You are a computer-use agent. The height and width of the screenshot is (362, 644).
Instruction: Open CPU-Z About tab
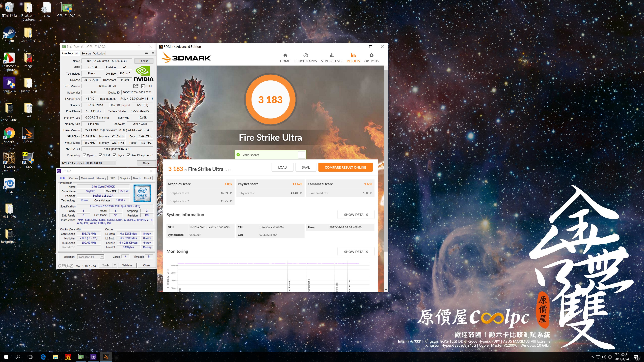(x=147, y=178)
